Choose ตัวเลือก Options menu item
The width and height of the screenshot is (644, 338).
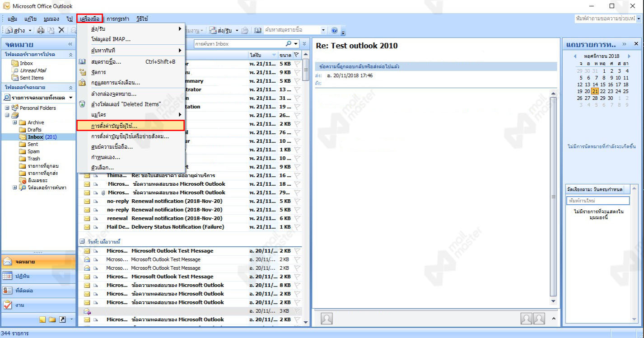click(x=131, y=168)
